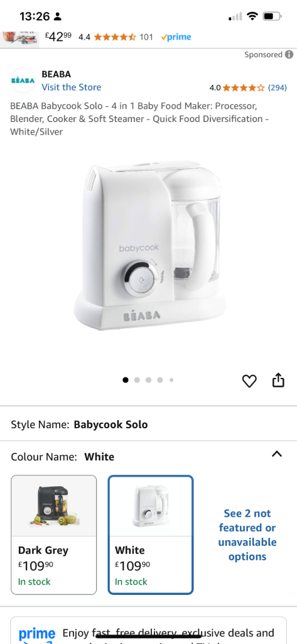Go to the fourth image dot
Viewport: 297px width, 644px height.
pos(160,380)
